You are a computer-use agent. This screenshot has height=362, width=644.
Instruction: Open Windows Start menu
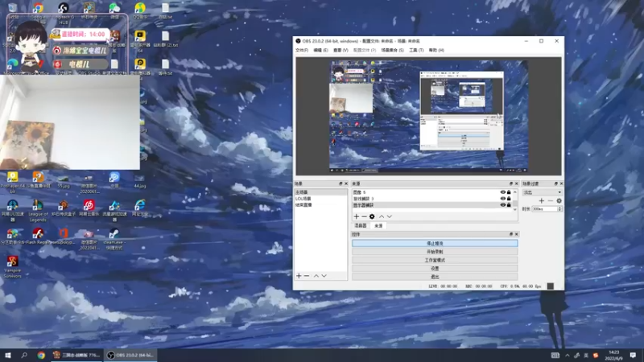coord(8,355)
